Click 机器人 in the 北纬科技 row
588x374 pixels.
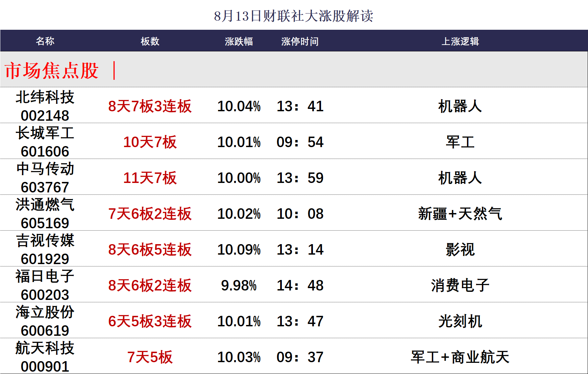[460, 106]
